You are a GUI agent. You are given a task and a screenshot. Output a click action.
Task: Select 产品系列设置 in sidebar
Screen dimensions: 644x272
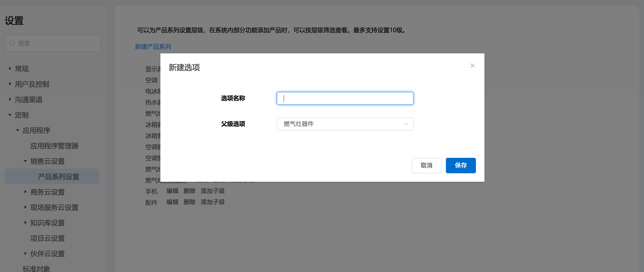(58, 177)
